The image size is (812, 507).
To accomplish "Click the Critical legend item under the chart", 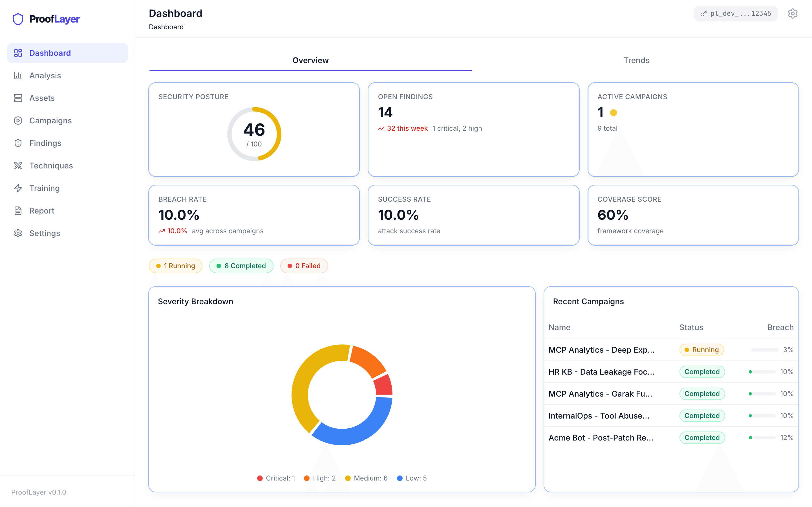I will (x=276, y=478).
